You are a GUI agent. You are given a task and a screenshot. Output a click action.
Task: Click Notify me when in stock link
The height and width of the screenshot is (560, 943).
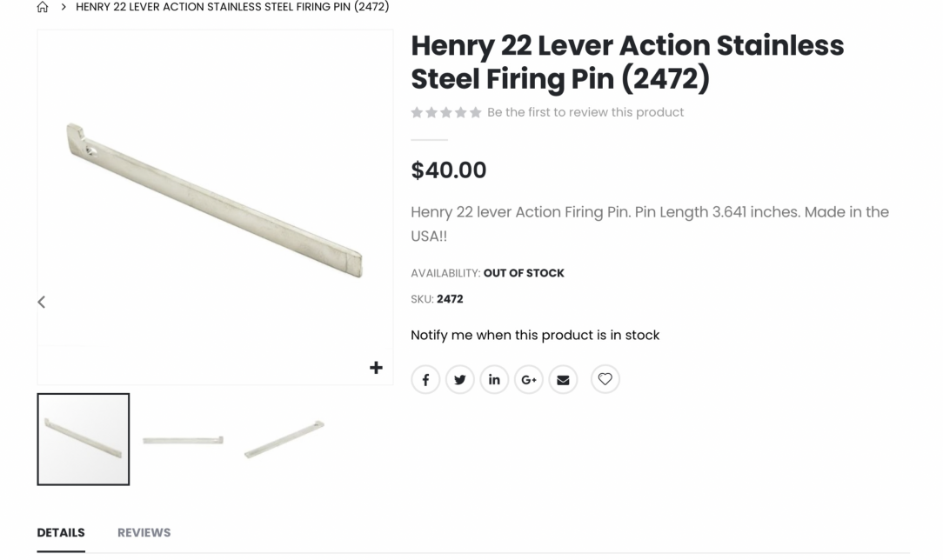tap(535, 335)
